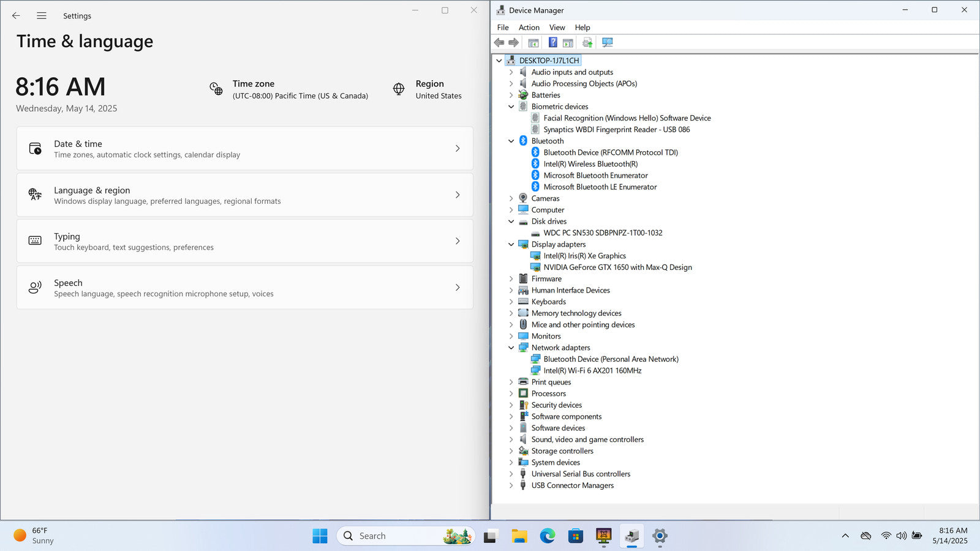
Task: Click the Forward arrow in Device Manager toolbar
Action: click(514, 42)
